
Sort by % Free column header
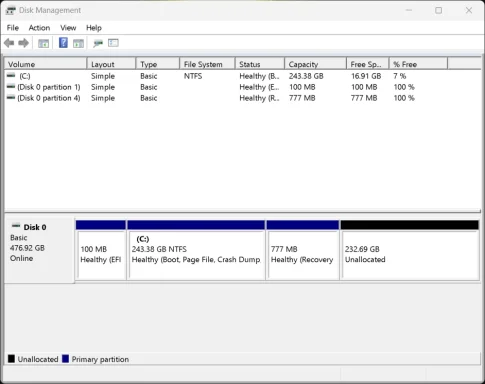[x=418, y=64]
